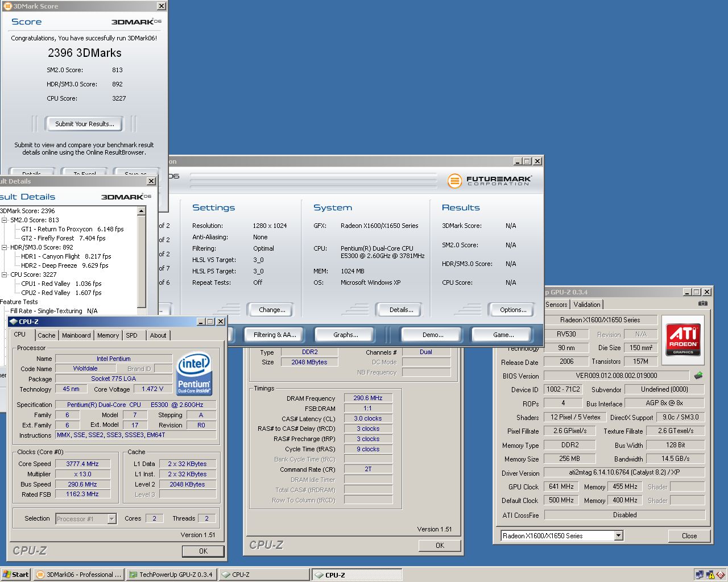Click OK in the front CPU-Z window
This screenshot has height=582, width=728.
click(203, 551)
